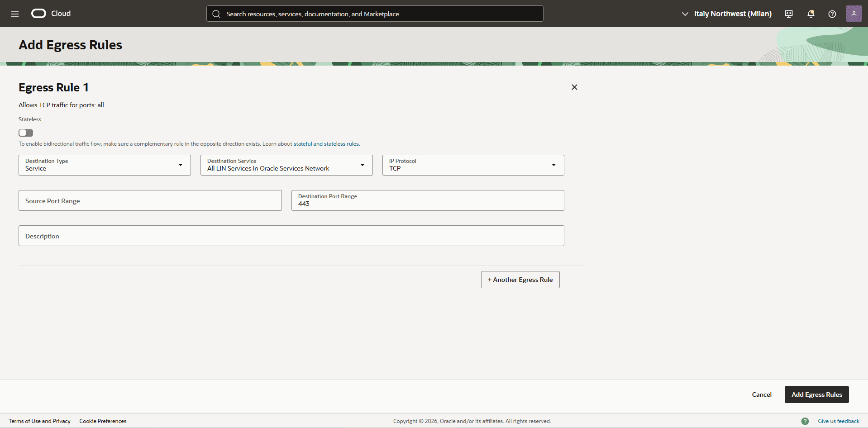Click the Add Egress Rules page title
Image resolution: width=868 pixels, height=428 pixels.
[x=70, y=45]
